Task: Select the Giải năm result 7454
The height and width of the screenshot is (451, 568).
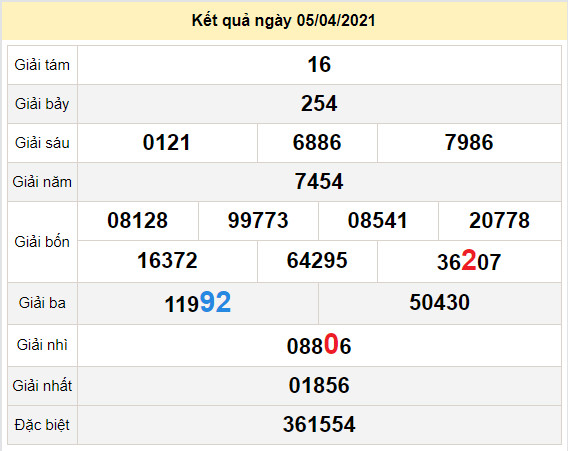Action: [x=319, y=181]
